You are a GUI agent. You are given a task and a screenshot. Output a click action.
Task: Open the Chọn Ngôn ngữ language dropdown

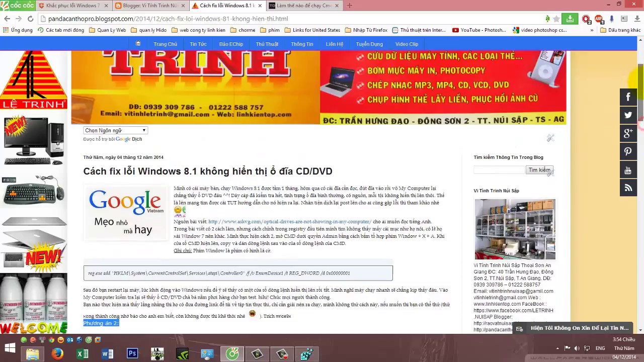point(115,130)
